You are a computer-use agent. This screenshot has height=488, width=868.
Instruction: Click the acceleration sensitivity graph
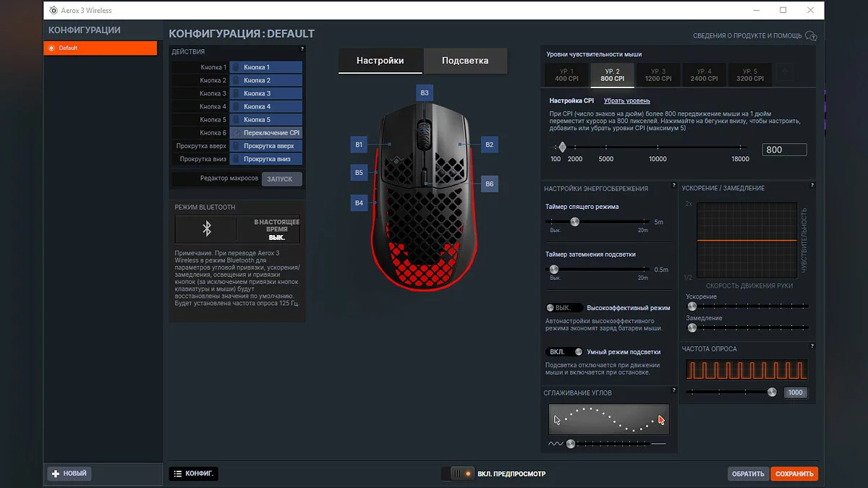pos(747,241)
